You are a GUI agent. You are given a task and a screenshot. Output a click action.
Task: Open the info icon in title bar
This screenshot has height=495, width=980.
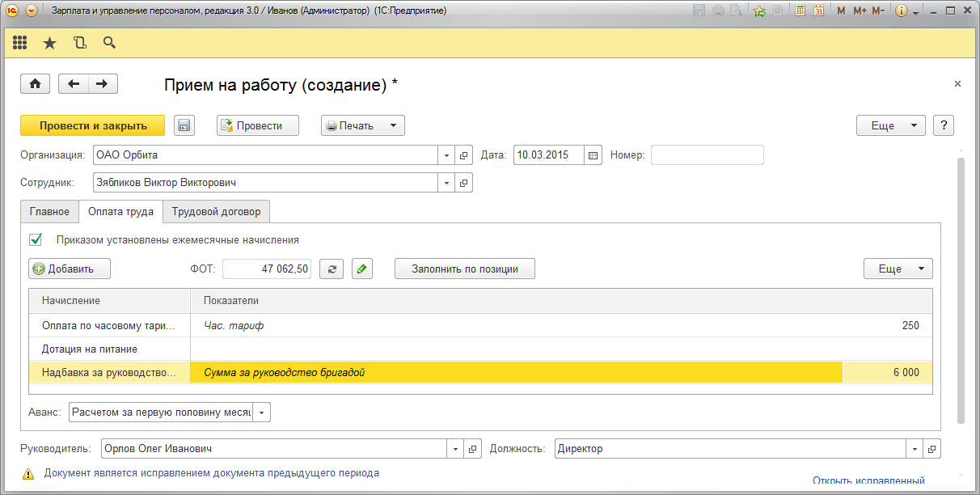click(902, 11)
